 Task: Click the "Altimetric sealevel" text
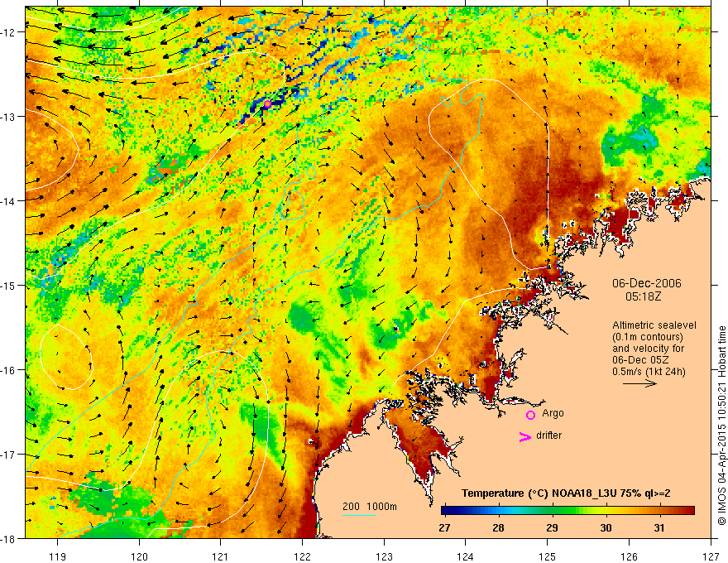click(654, 325)
